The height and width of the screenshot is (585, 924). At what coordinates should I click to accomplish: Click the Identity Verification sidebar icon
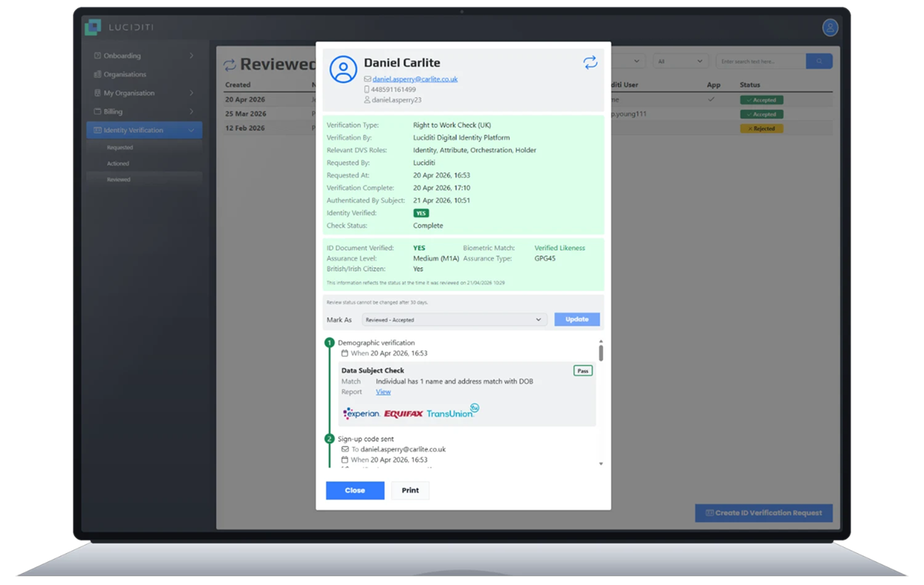[x=97, y=130]
